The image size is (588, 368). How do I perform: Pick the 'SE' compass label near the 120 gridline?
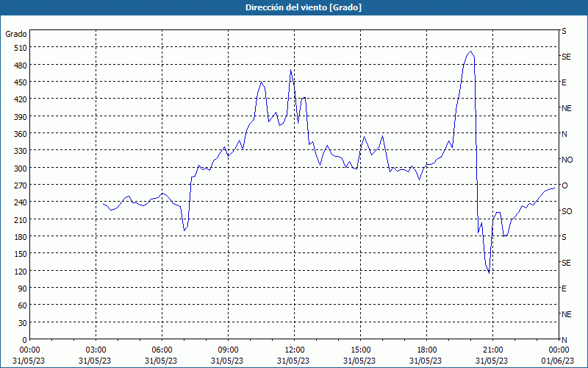pyautogui.click(x=566, y=263)
